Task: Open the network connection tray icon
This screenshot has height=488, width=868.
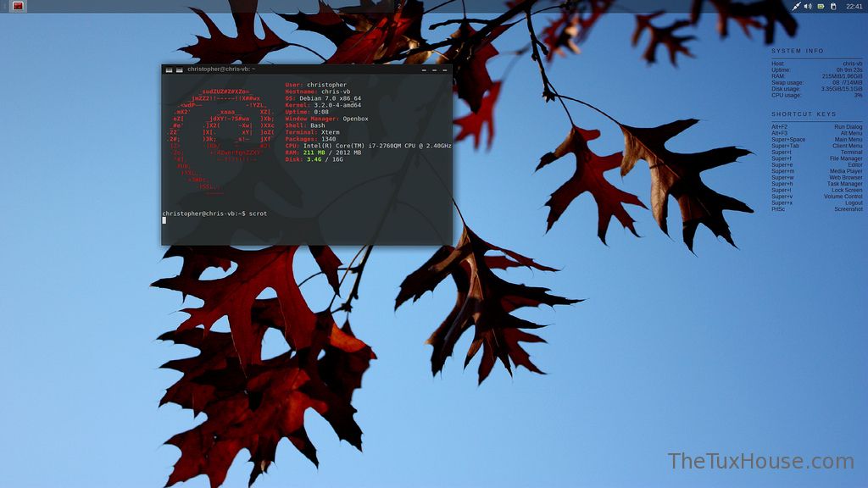Action: [796, 6]
